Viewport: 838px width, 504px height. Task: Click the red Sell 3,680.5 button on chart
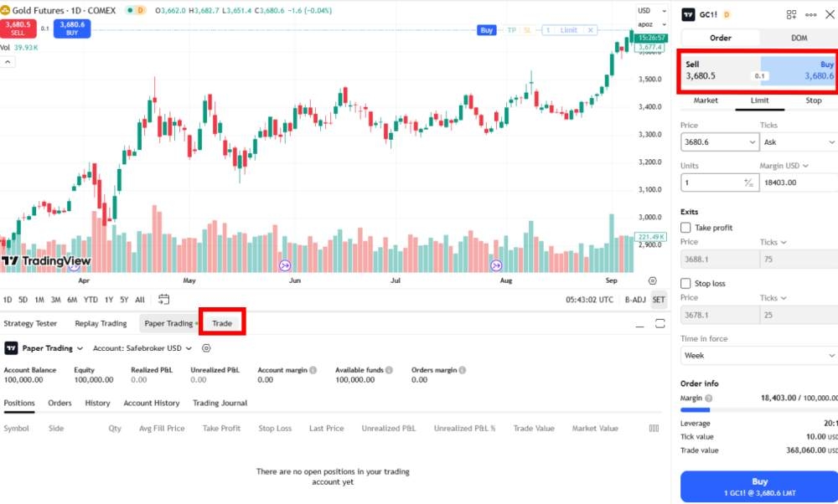tap(17, 28)
